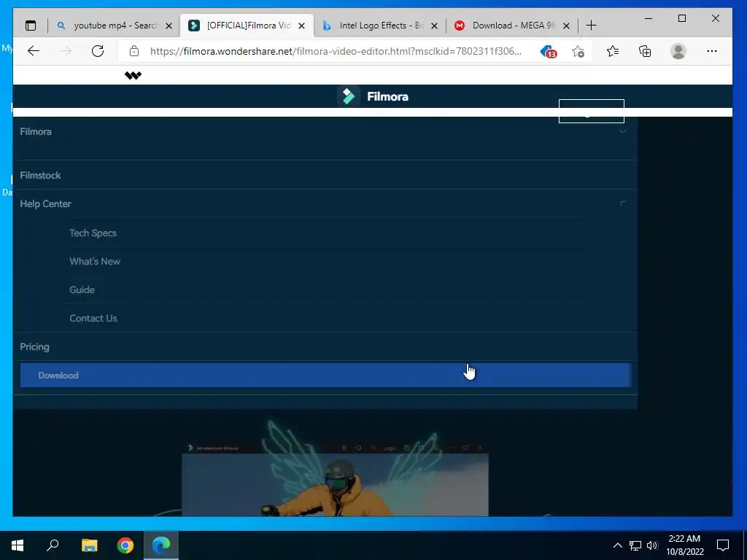
Task: Open the Favorites list icon
Action: pos(613,51)
